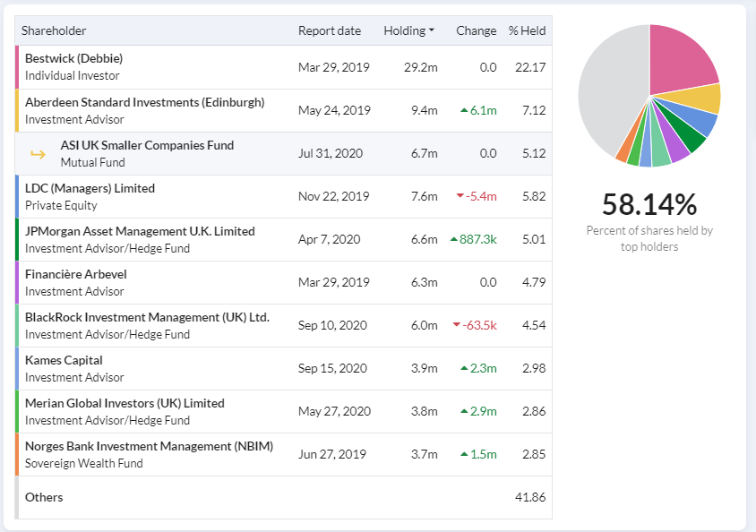Click the Change column header

[x=476, y=30]
